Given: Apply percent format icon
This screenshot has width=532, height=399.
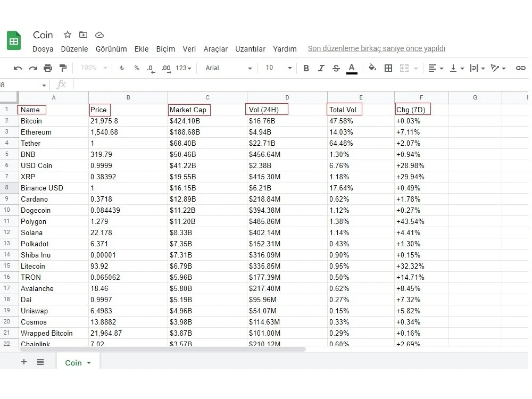Looking at the screenshot, I should click(137, 68).
